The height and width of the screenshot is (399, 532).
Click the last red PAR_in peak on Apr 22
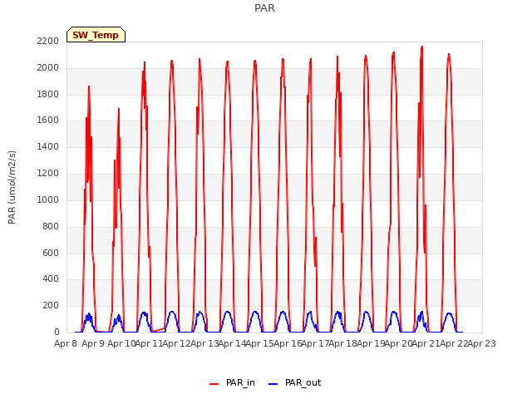tap(449, 54)
